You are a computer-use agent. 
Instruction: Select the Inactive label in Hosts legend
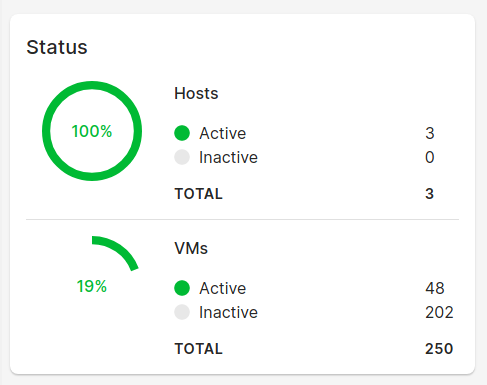(228, 157)
